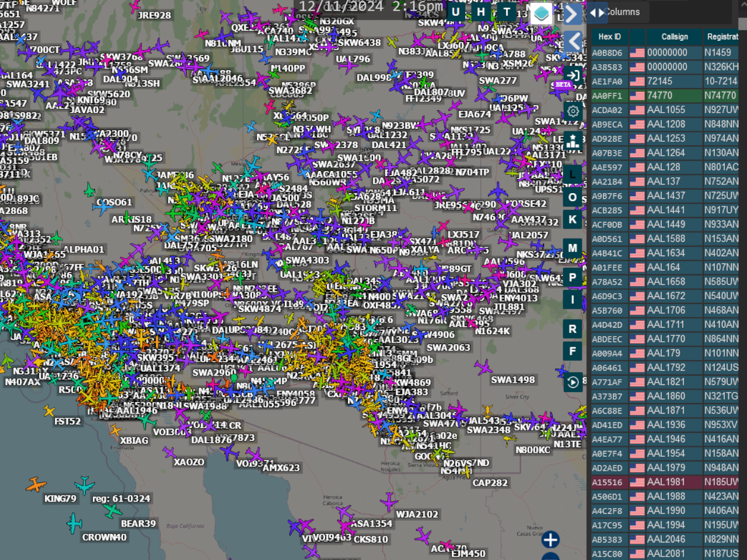Select callsign AAL1770 in the table
Image resolution: width=747 pixels, height=560 pixels.
point(666,339)
